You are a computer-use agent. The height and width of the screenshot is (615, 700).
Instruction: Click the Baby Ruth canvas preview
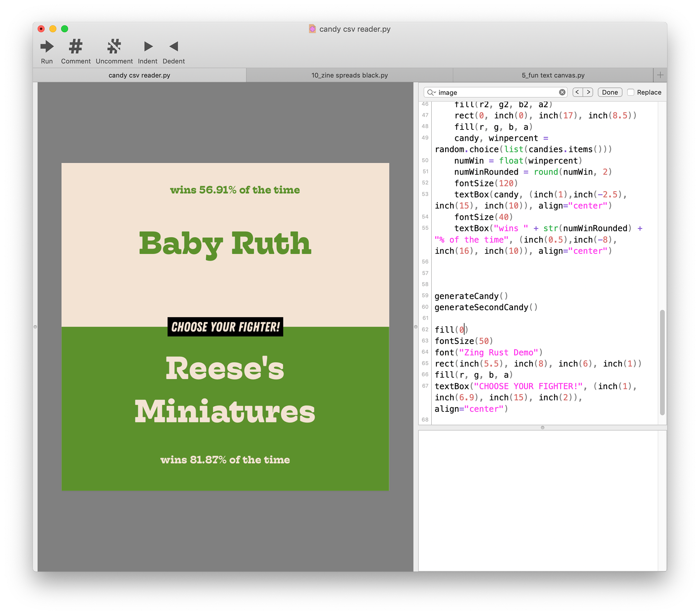pyautogui.click(x=225, y=243)
